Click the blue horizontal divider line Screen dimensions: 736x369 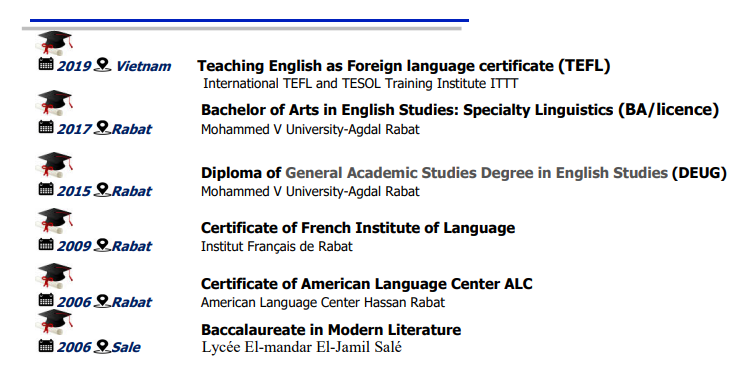click(x=249, y=20)
